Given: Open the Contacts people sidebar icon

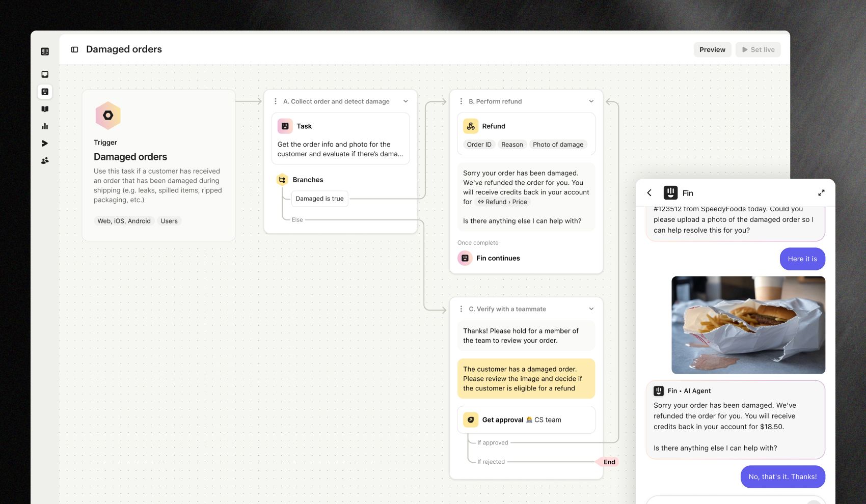Looking at the screenshot, I should click(x=45, y=160).
